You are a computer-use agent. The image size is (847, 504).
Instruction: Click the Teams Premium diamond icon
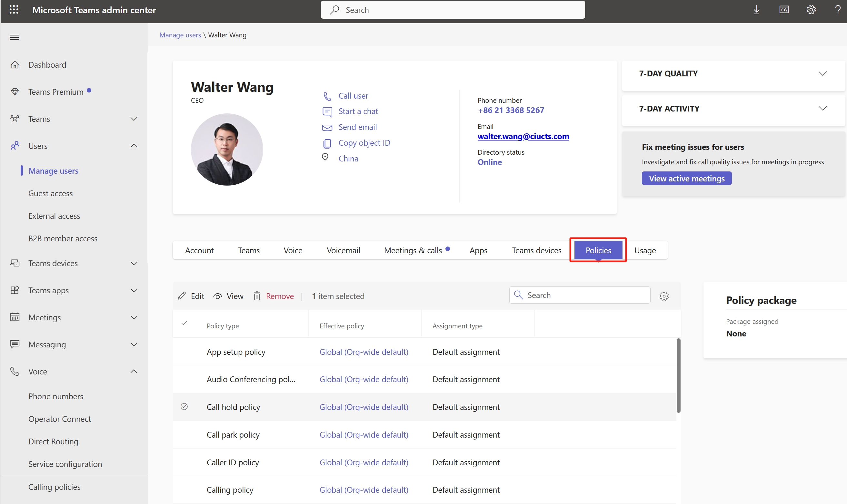[15, 92]
